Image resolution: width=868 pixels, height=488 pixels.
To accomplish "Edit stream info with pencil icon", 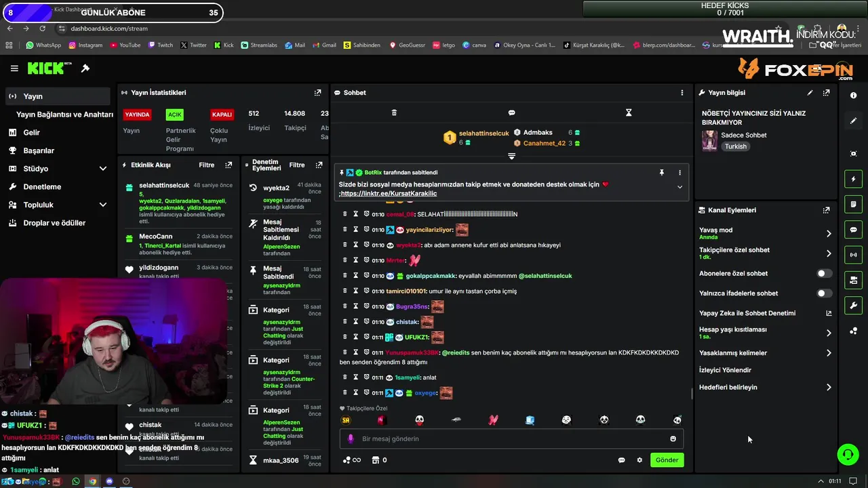I will (x=810, y=93).
